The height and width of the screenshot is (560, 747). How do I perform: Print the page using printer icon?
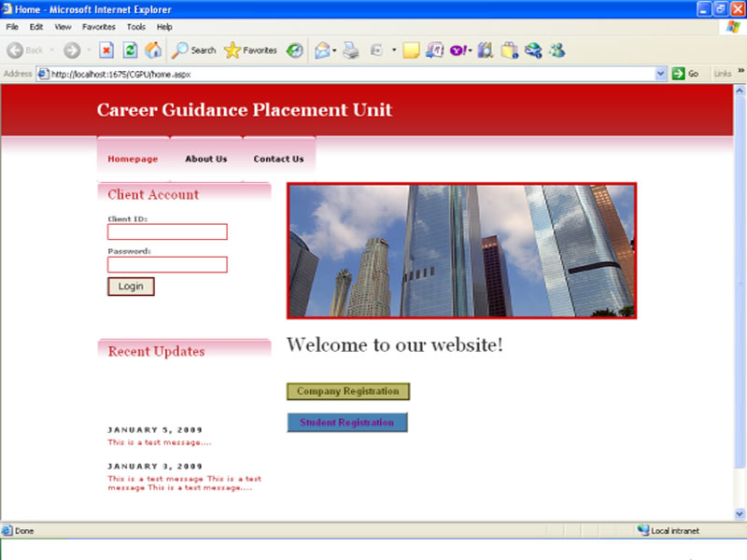[350, 50]
